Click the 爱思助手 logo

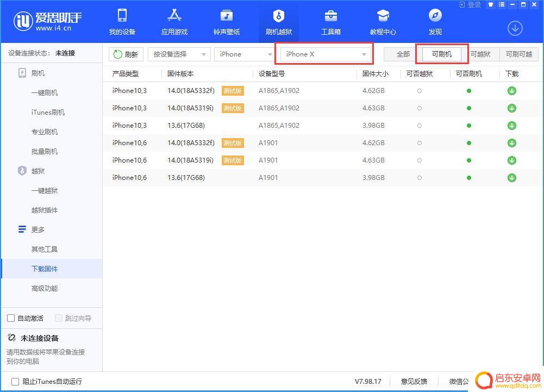[47, 21]
